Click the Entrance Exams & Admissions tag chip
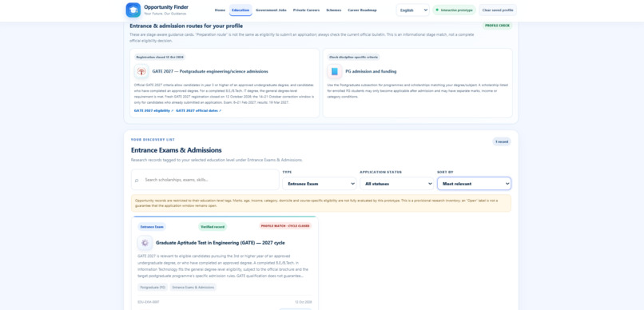The image size is (644, 310). tap(193, 288)
